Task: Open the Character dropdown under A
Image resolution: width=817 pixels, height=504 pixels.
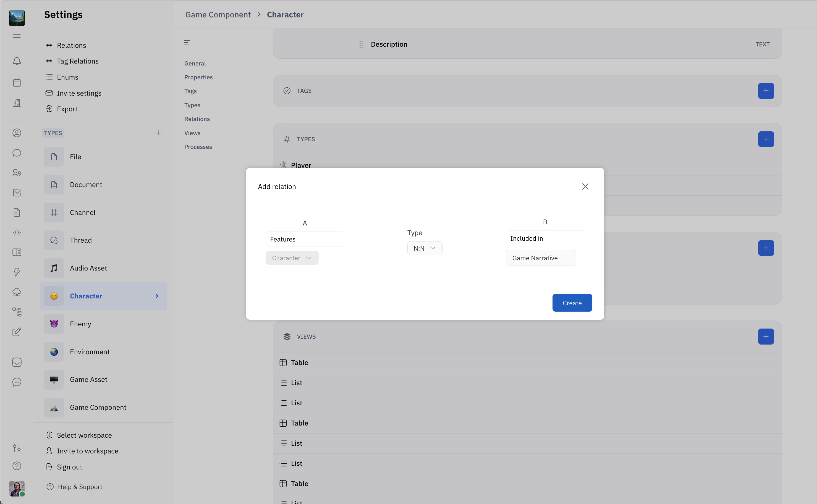Action: (292, 258)
